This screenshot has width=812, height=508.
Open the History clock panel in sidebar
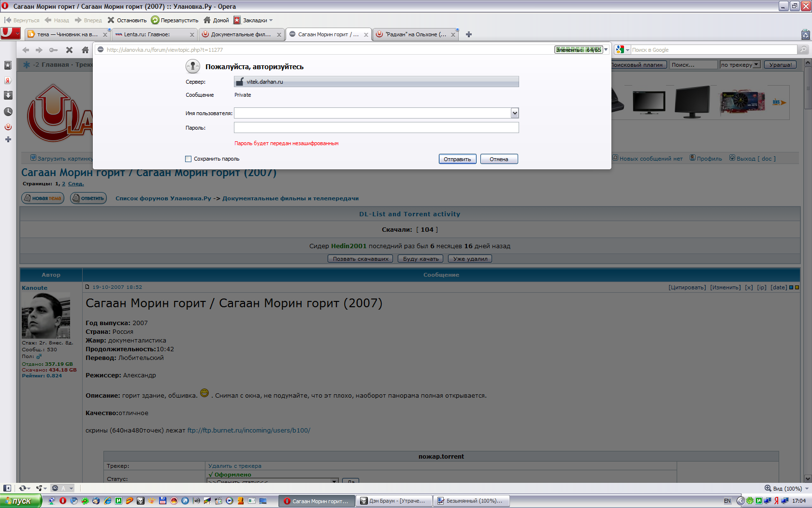pyautogui.click(x=8, y=111)
